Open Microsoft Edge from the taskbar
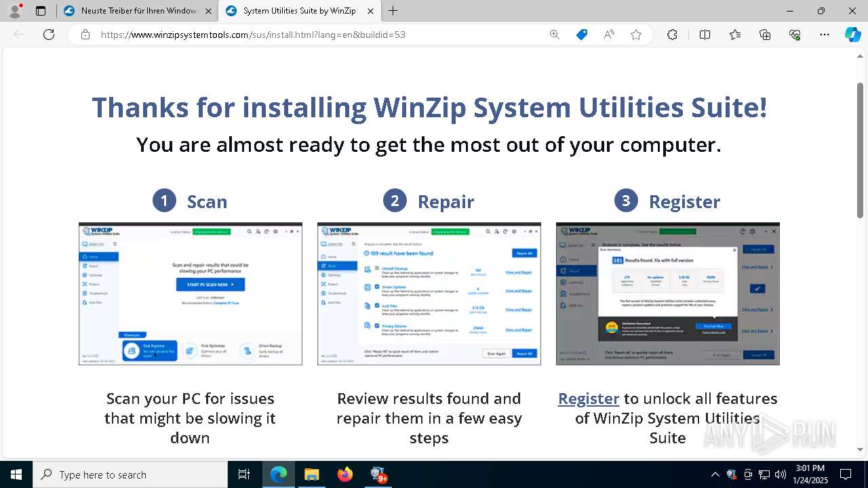 coord(279,474)
